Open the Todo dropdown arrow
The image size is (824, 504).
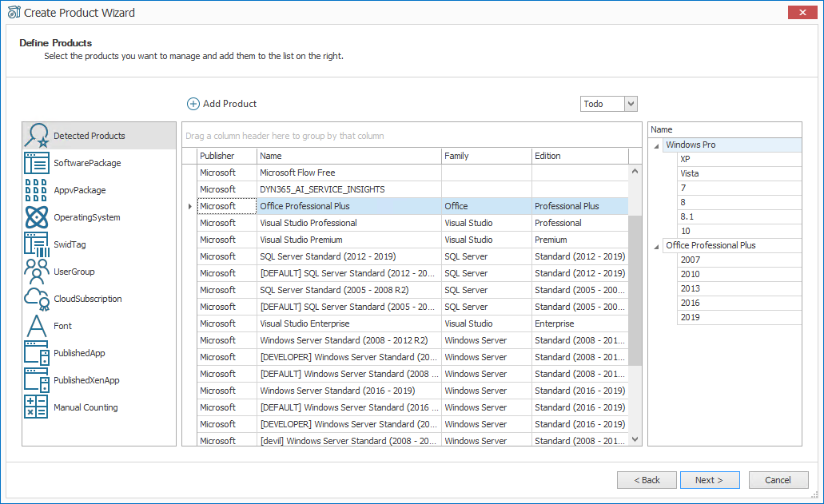[631, 104]
